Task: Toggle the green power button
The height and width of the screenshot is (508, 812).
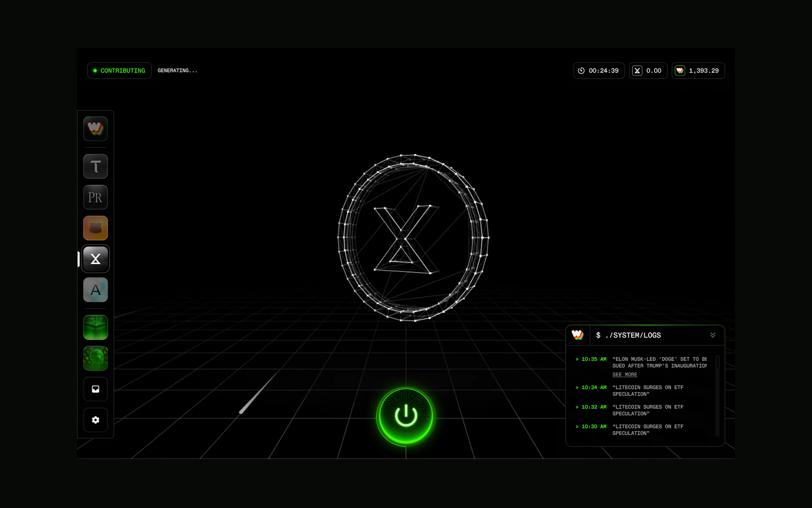Action: coord(406,416)
